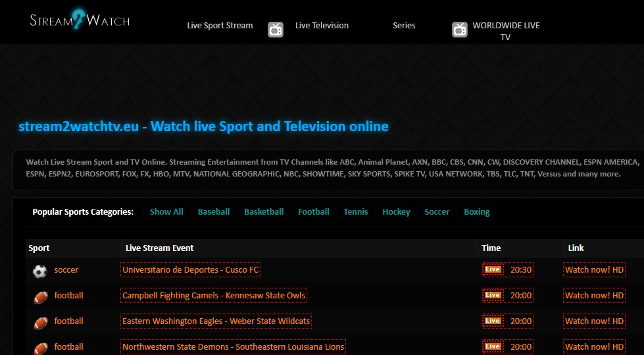Open Northwestern State Demons - Southeastern Louisiana Lions stream
This screenshot has height=355, width=644.
[x=233, y=347]
